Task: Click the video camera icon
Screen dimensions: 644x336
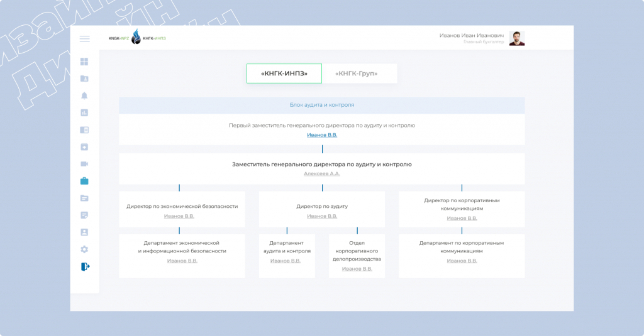Action: click(84, 164)
